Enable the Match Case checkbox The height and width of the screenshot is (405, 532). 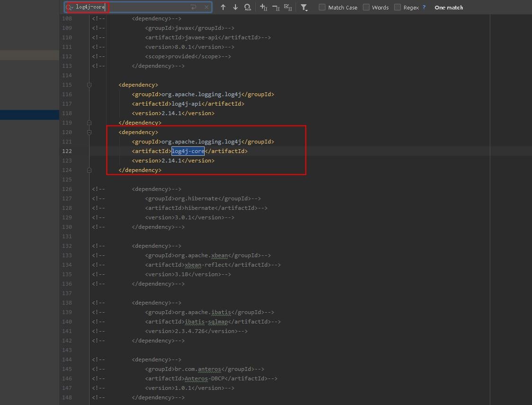click(322, 7)
